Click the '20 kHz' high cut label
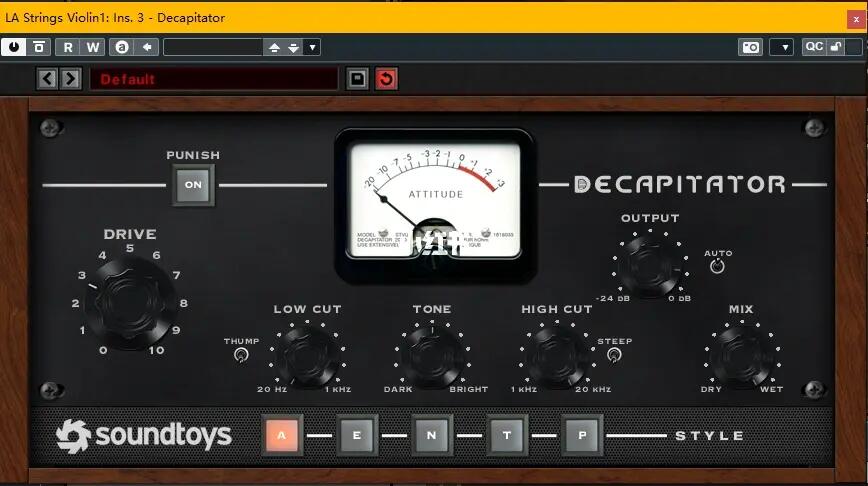Image resolution: width=868 pixels, height=486 pixels. [x=593, y=389]
